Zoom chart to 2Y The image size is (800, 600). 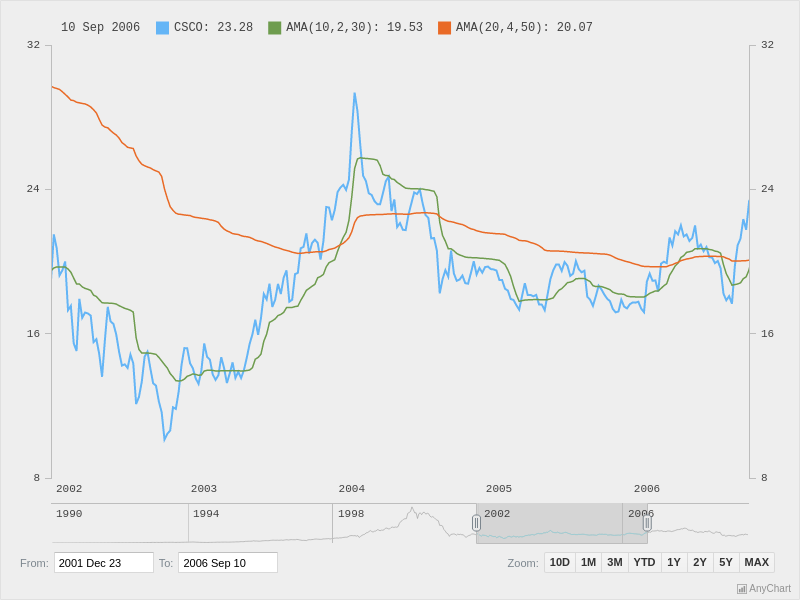(x=700, y=562)
